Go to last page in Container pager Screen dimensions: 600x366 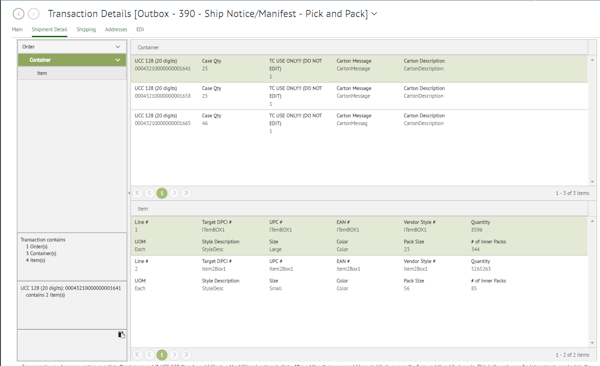(x=186, y=193)
